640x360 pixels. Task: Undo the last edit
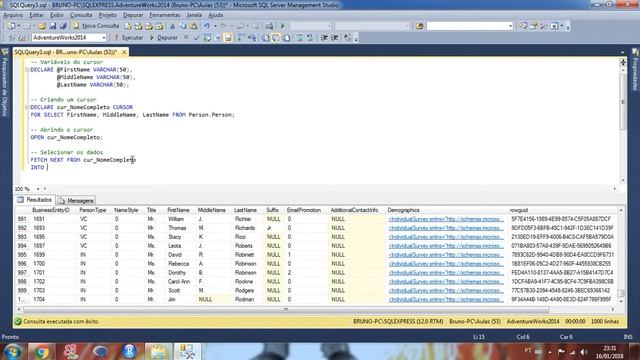(207, 26)
